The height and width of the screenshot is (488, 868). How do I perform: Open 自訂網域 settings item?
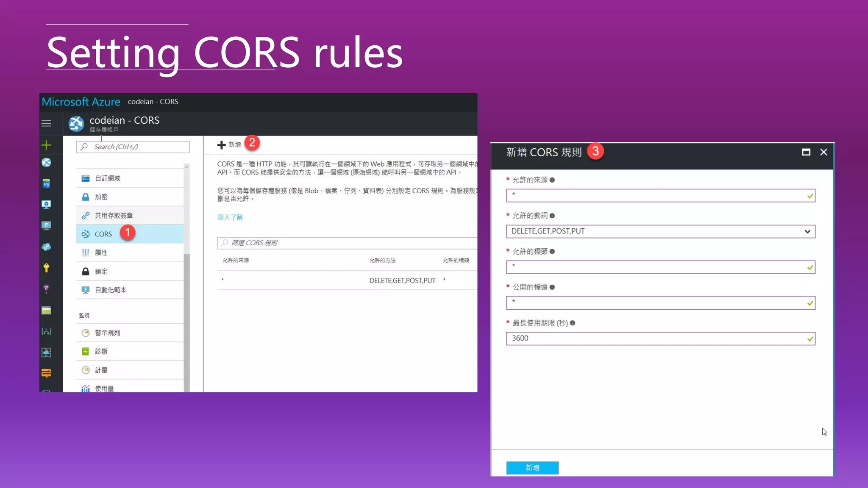108,178
